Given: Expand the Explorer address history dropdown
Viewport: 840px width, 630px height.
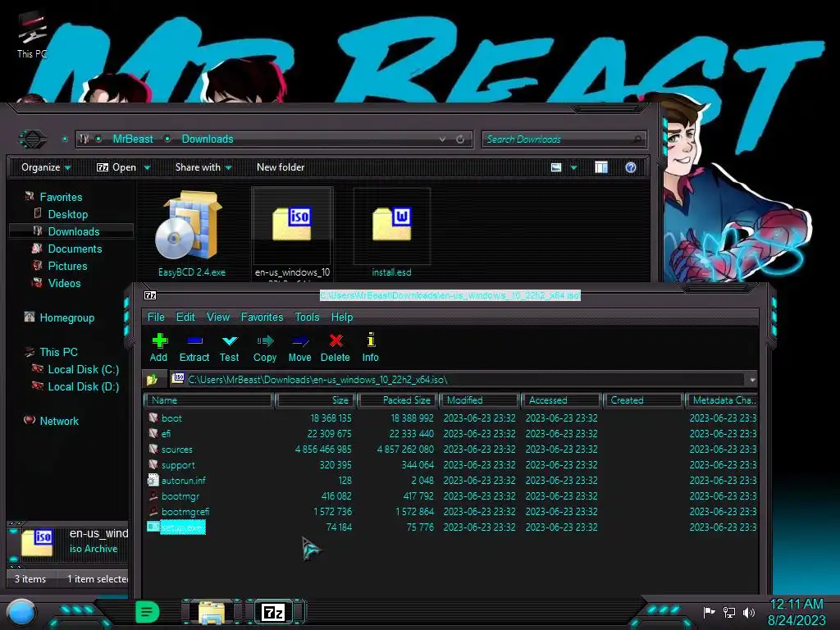Looking at the screenshot, I should pos(442,139).
